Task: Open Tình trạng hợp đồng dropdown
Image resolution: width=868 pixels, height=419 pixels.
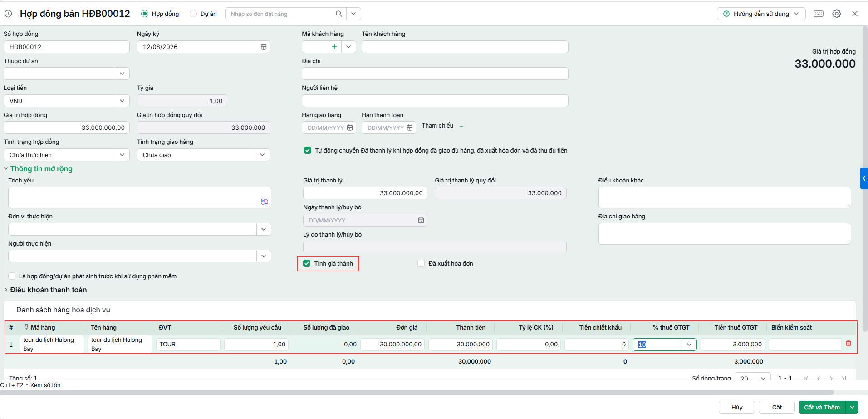Action: pos(122,155)
